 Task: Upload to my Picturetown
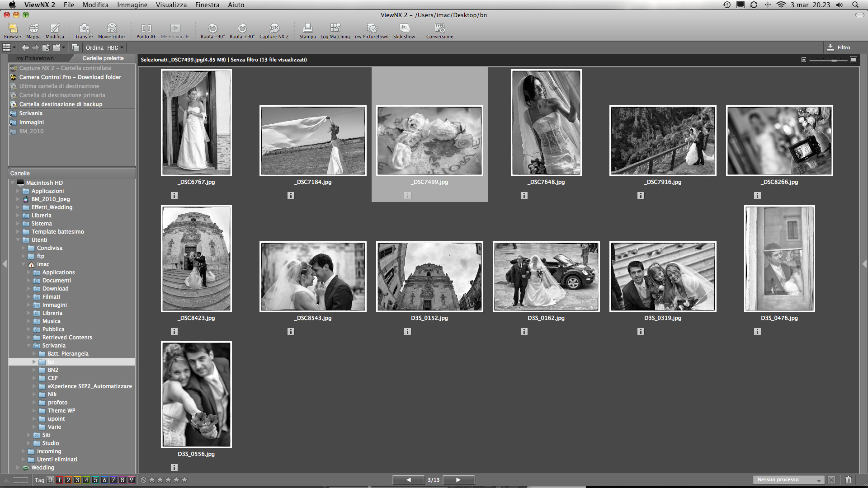point(372,31)
